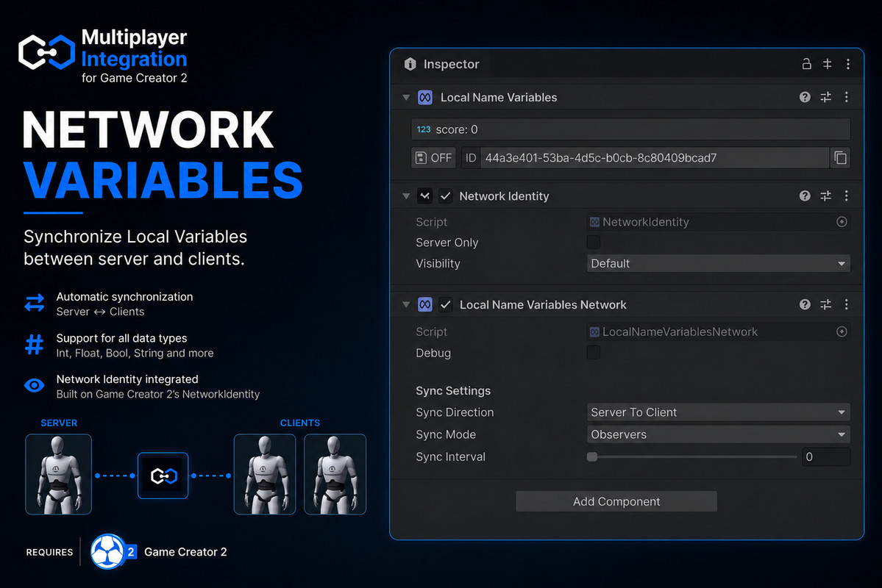Click the Game Creator 2 requirement text
Screen dimensions: 882x588
(185, 552)
